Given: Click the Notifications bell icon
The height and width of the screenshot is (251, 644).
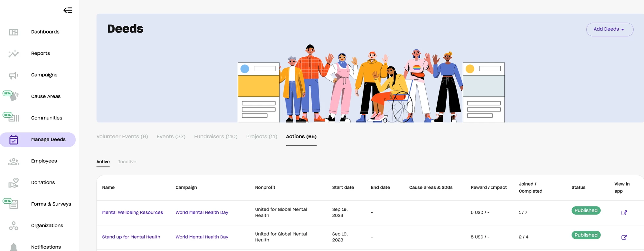Looking at the screenshot, I should [14, 247].
